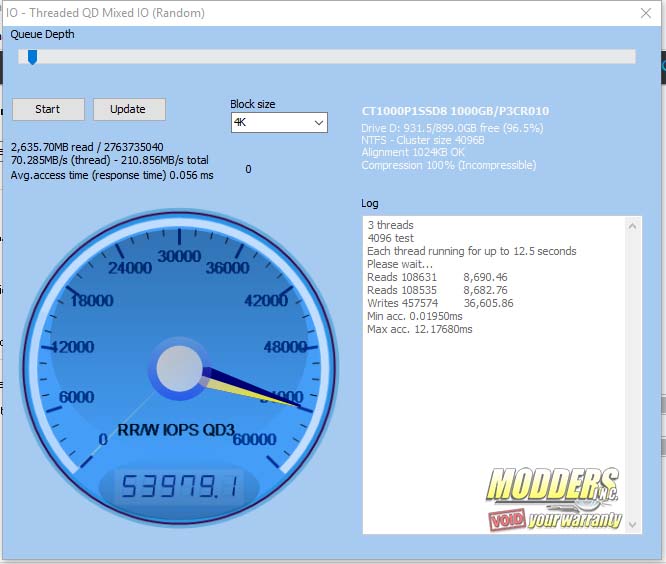Screen dimensions: 666x564
Task: Click the Avg. access time text line
Action: [x=112, y=175]
